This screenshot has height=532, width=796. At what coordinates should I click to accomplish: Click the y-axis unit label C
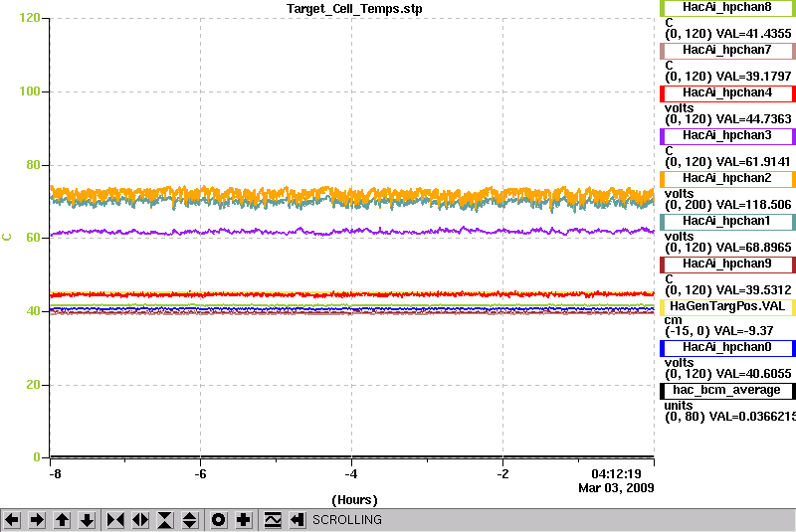[x=7, y=238]
